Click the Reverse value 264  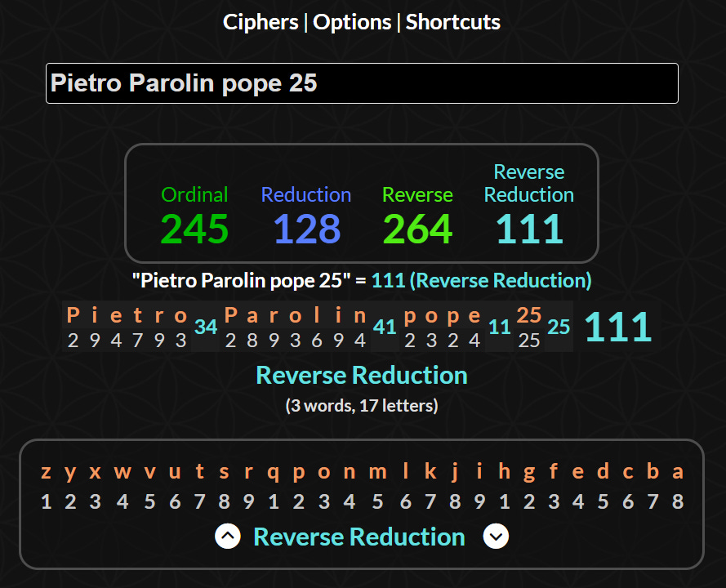pyautogui.click(x=417, y=229)
